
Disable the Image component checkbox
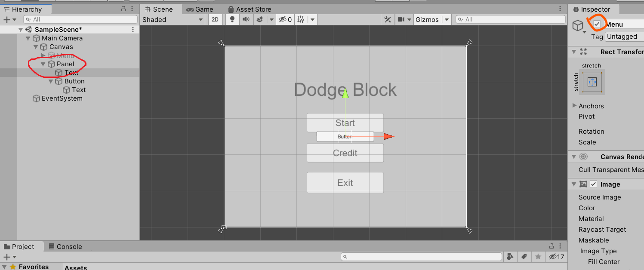pyautogui.click(x=594, y=184)
